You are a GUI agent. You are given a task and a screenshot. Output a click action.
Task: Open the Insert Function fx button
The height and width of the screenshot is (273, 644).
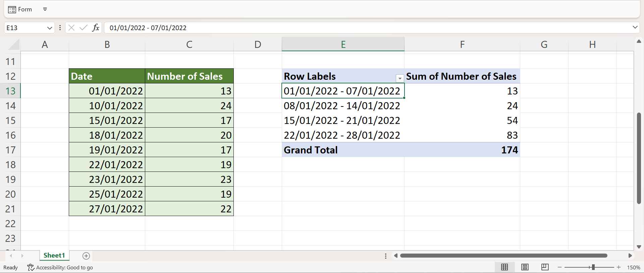point(96,28)
